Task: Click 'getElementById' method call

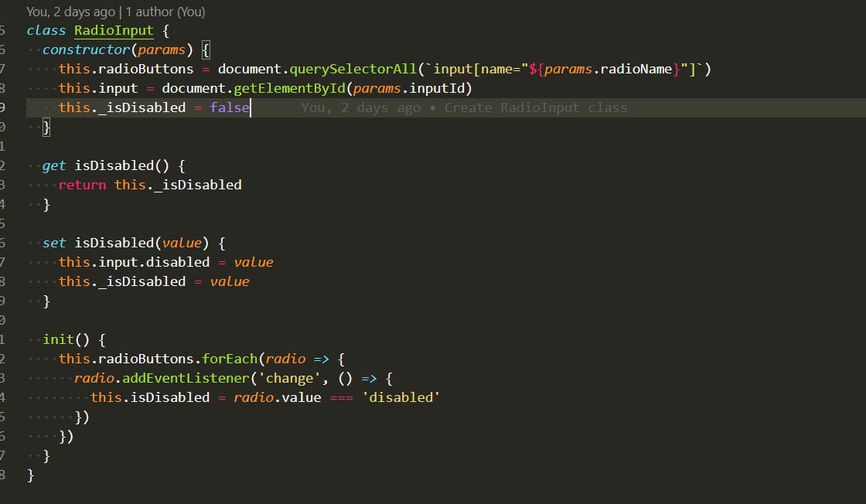Action: [x=289, y=88]
